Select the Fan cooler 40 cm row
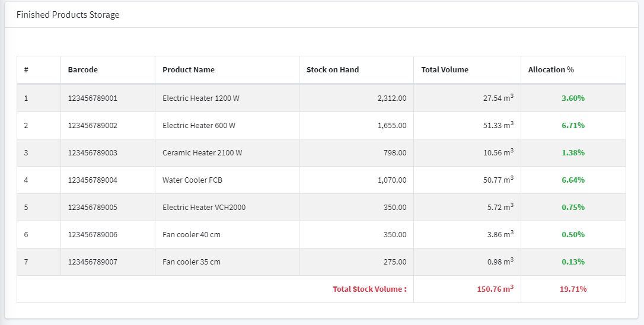 coord(191,235)
